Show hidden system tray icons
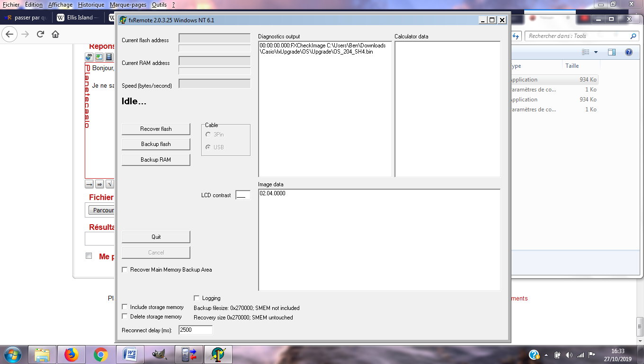Viewport: 644px width, 364px height. [x=546, y=355]
